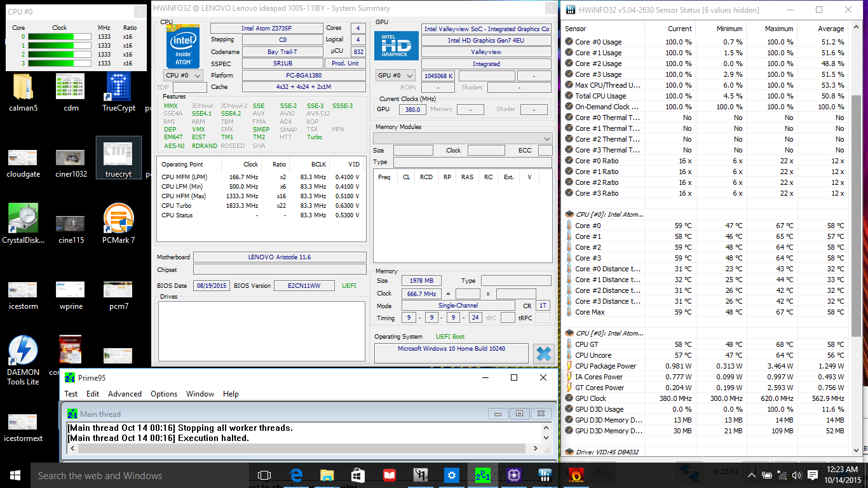The image size is (868, 488).
Task: Select the GPU Clock sensor row
Action: 706,398
